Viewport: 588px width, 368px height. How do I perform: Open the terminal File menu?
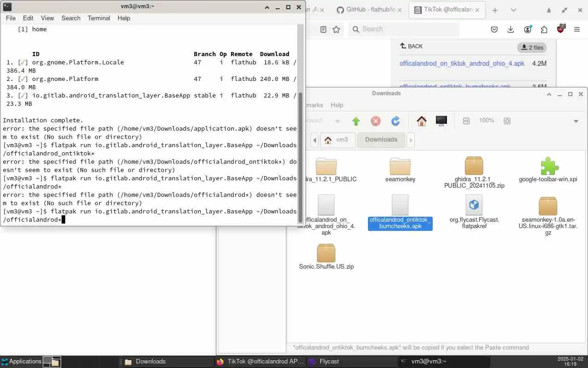point(11,18)
